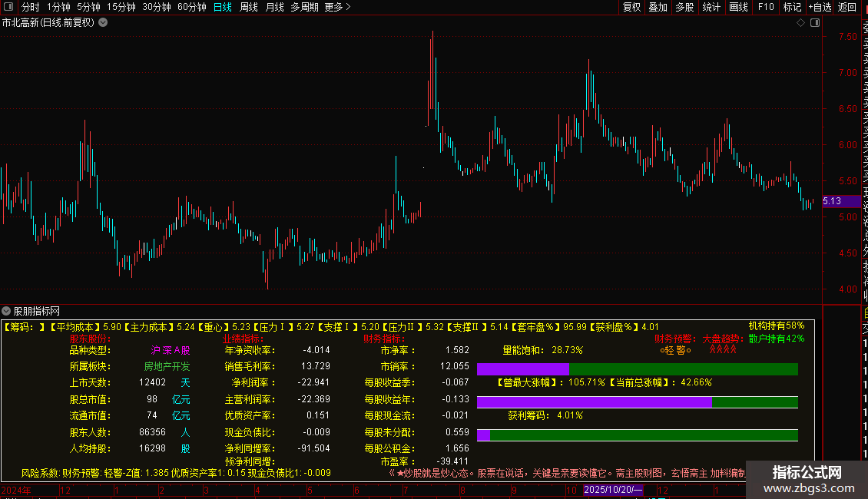868x499 pixels.
Task: Click 【平均成本】5.90 in chip header
Action: coord(85,327)
